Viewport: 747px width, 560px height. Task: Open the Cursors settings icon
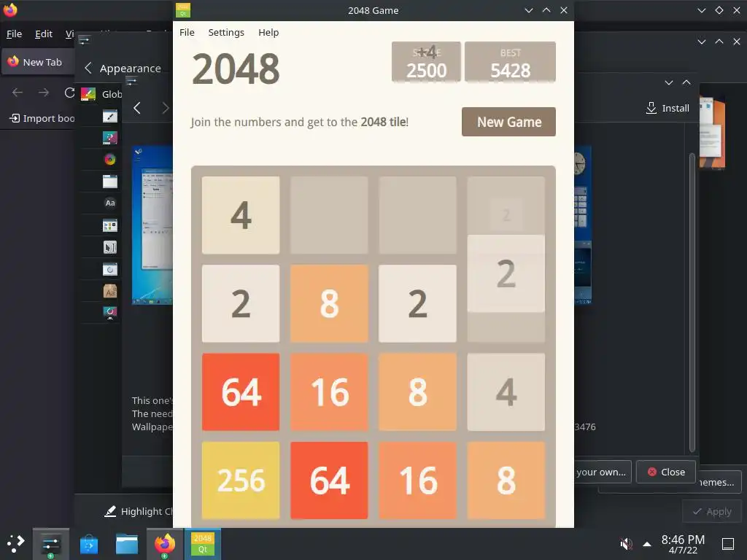[x=110, y=247]
